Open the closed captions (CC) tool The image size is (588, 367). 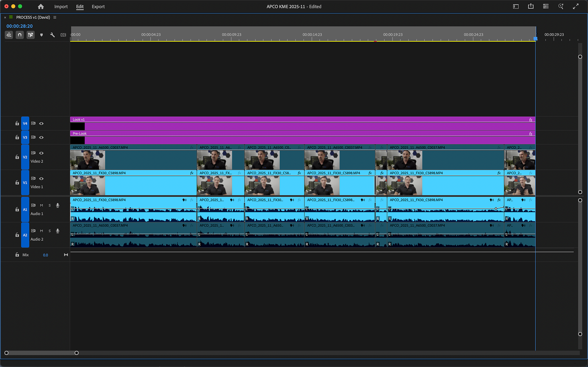(63, 35)
